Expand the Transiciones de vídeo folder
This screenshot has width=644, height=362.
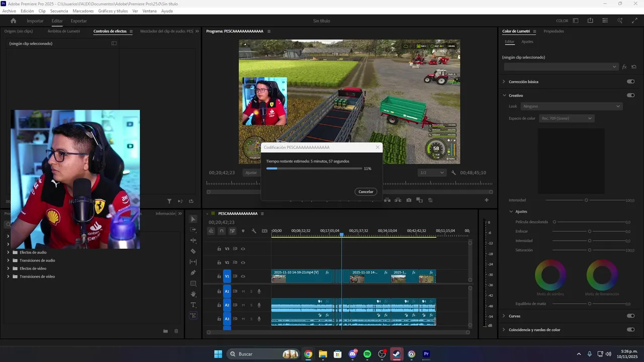click(x=8, y=277)
